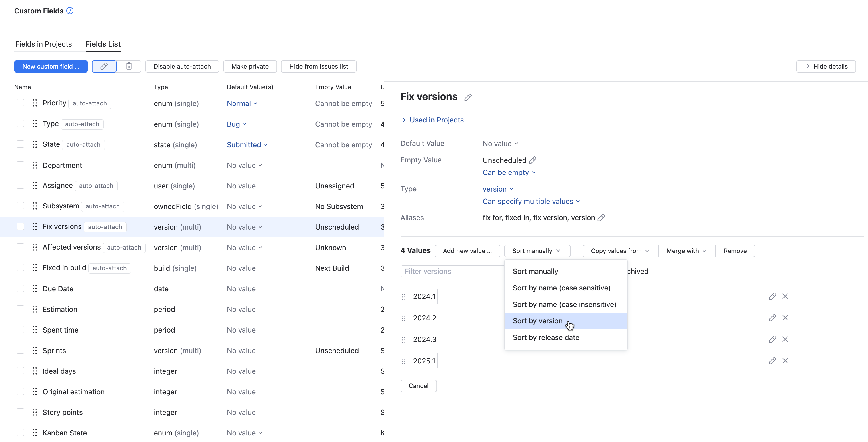Check the checkbox for the Priority row
868x442 pixels.
(x=21, y=103)
